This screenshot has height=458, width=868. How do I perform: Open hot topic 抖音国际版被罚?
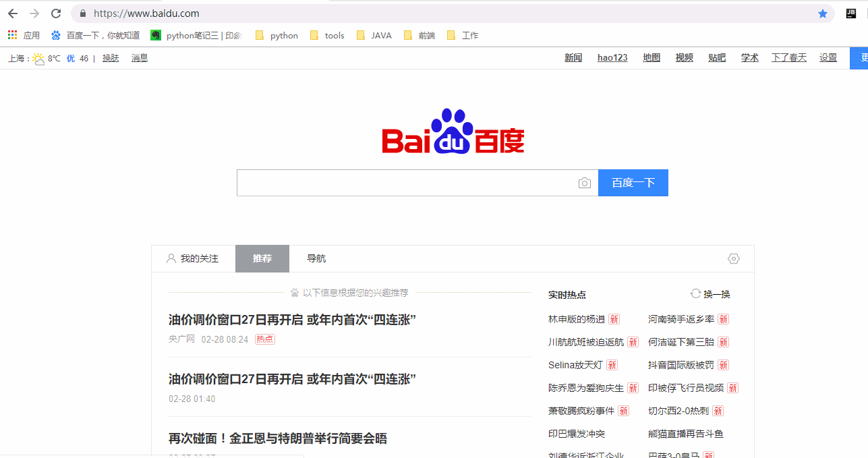tap(681, 365)
